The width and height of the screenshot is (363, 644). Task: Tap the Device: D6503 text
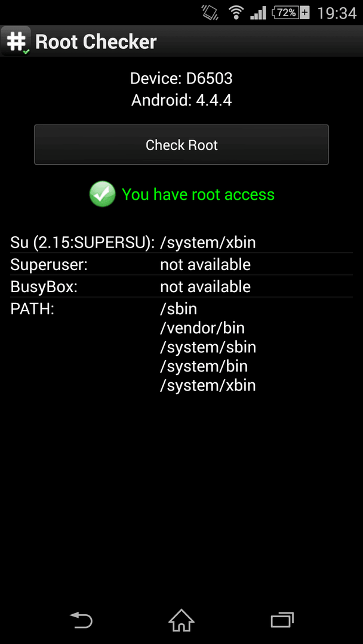tap(181, 78)
